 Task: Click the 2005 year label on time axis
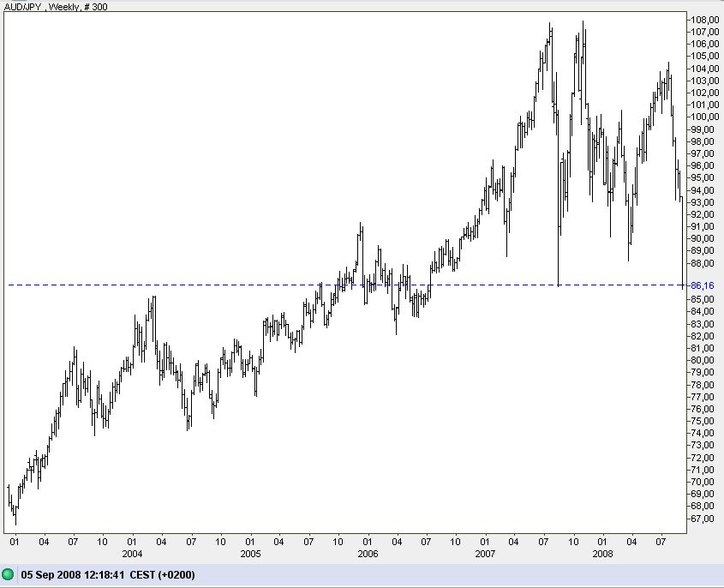click(x=250, y=554)
